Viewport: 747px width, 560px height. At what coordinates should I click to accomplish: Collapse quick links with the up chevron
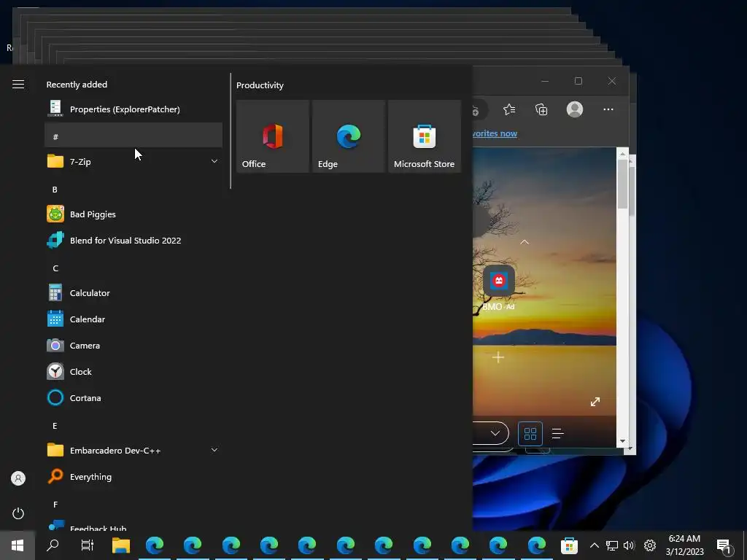click(525, 242)
